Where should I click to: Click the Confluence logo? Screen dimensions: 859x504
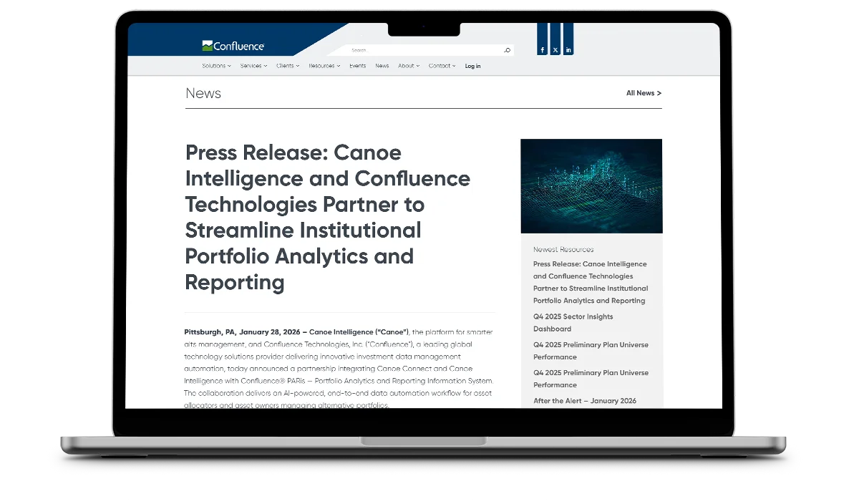click(x=233, y=46)
